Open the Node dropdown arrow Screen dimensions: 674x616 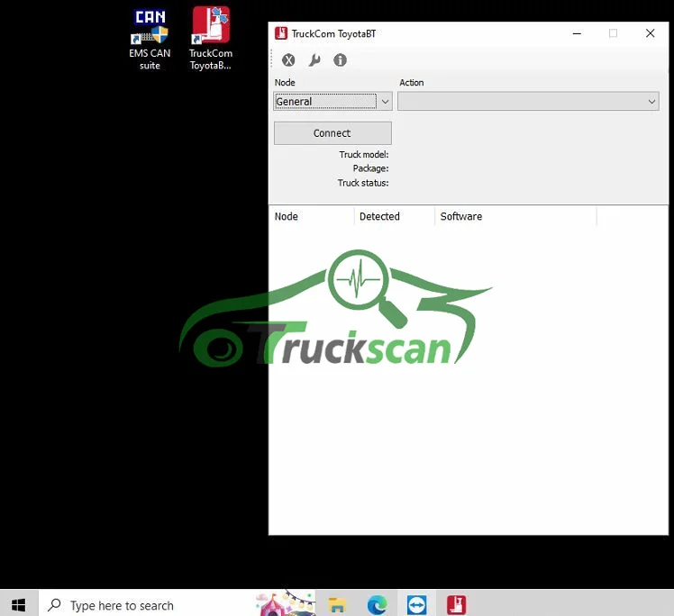[x=385, y=102]
